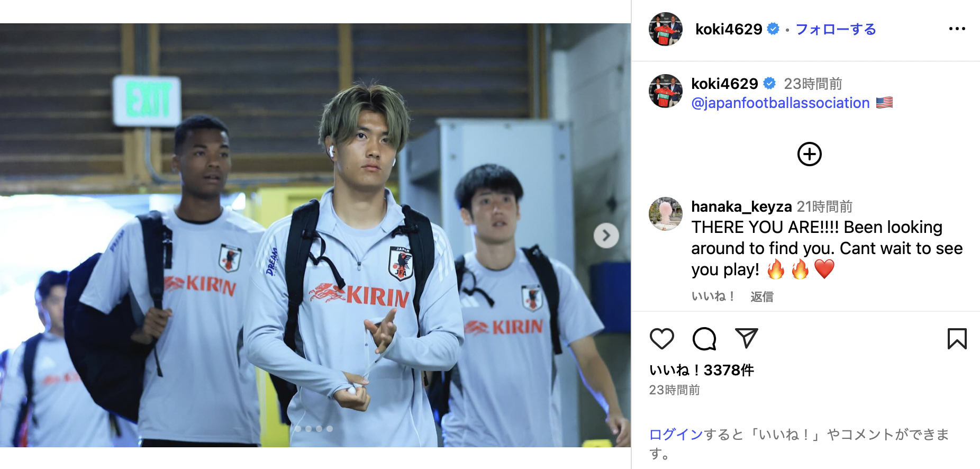980x469 pixels.
Task: View likes count いいね！3378件
Action: coord(701,370)
